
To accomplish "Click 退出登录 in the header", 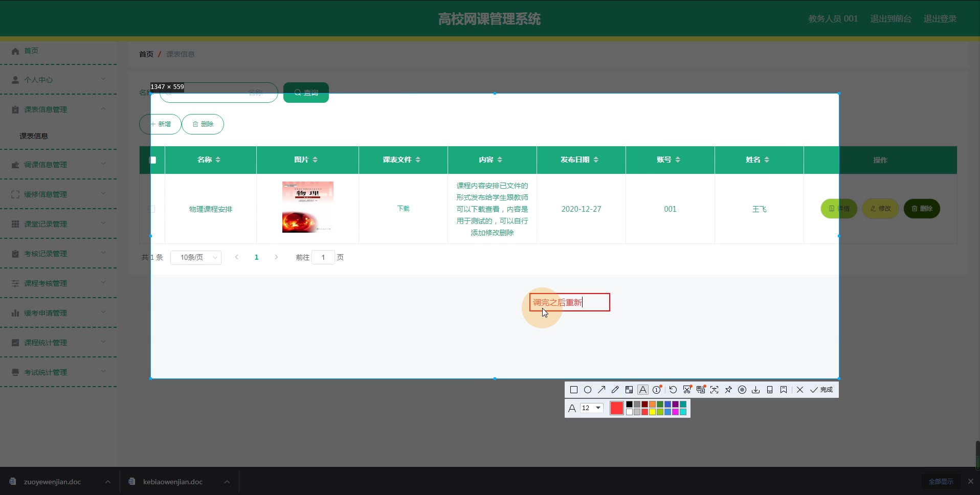I will 940,19.
